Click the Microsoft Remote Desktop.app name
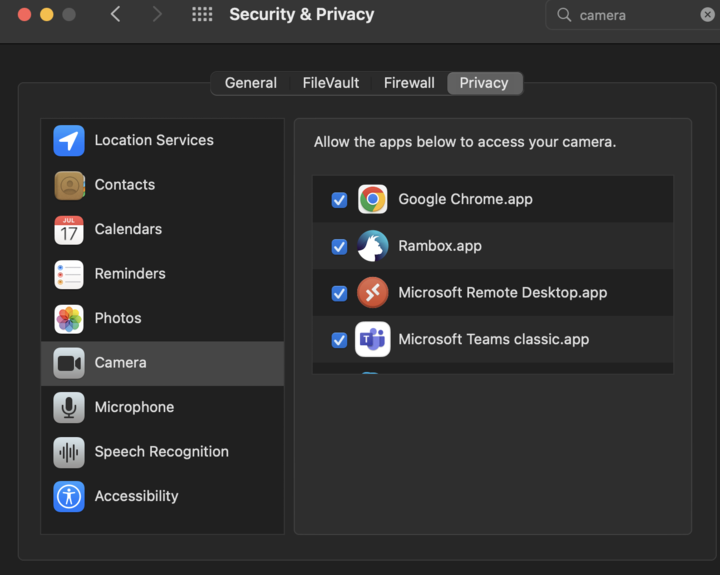This screenshot has height=575, width=720. (x=502, y=293)
